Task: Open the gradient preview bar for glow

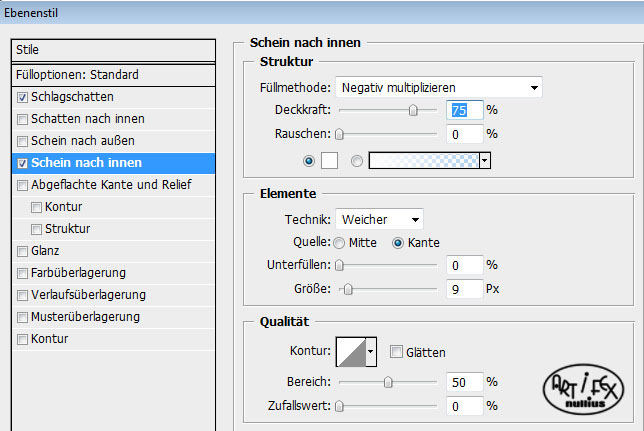Action: tap(424, 161)
